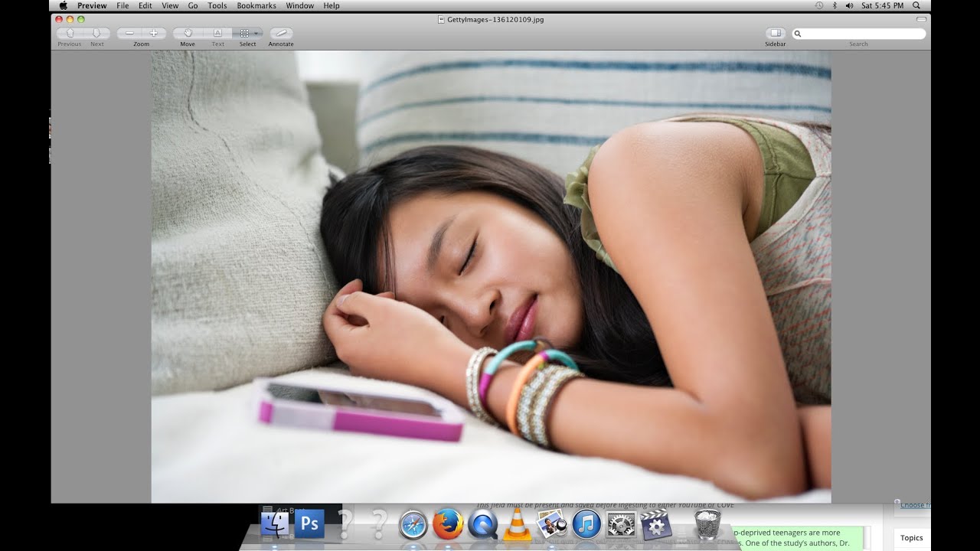Launch Firefox from the Dock
The height and width of the screenshot is (551, 980).
[448, 524]
